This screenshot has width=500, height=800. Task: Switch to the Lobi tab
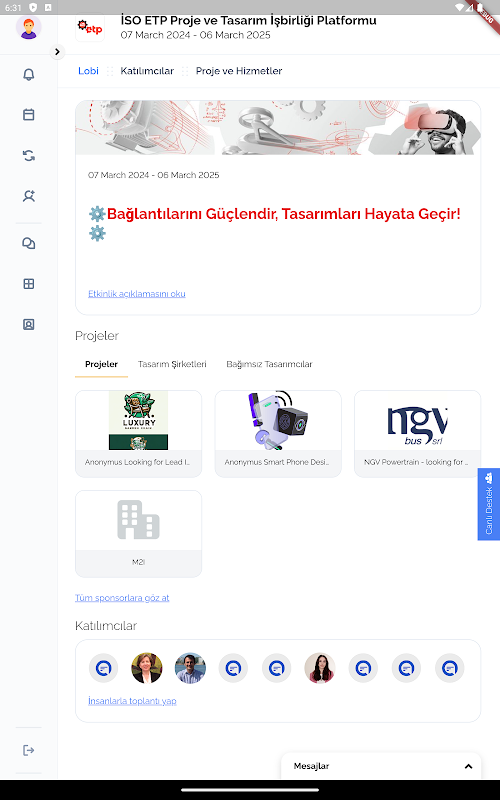pyautogui.click(x=88, y=71)
